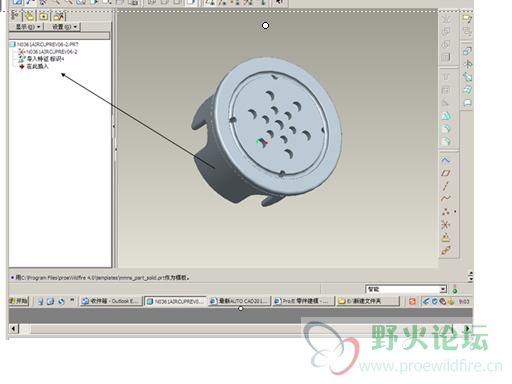Open the favorites tab icon in navigator
The height and width of the screenshot is (384, 512).
point(44,16)
